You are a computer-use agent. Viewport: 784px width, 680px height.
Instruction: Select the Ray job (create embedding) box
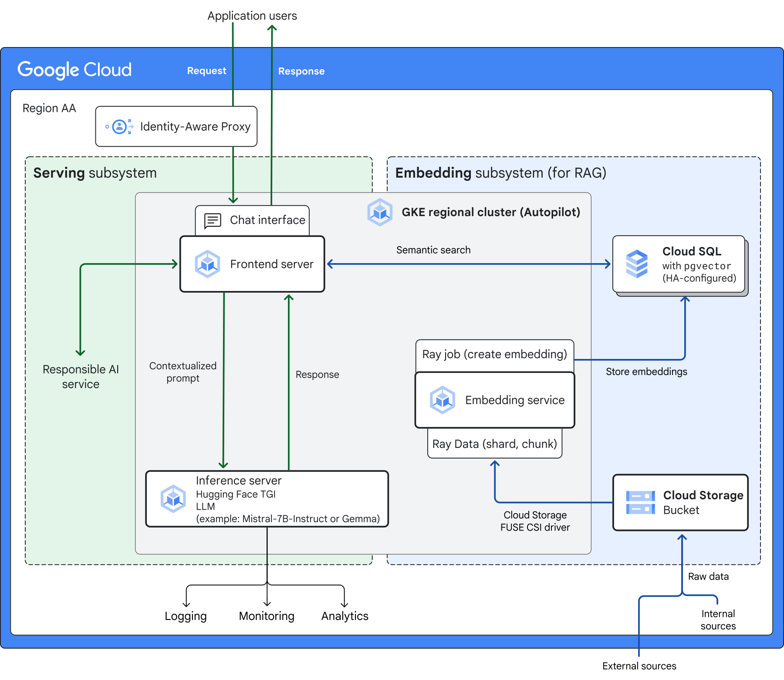(494, 355)
